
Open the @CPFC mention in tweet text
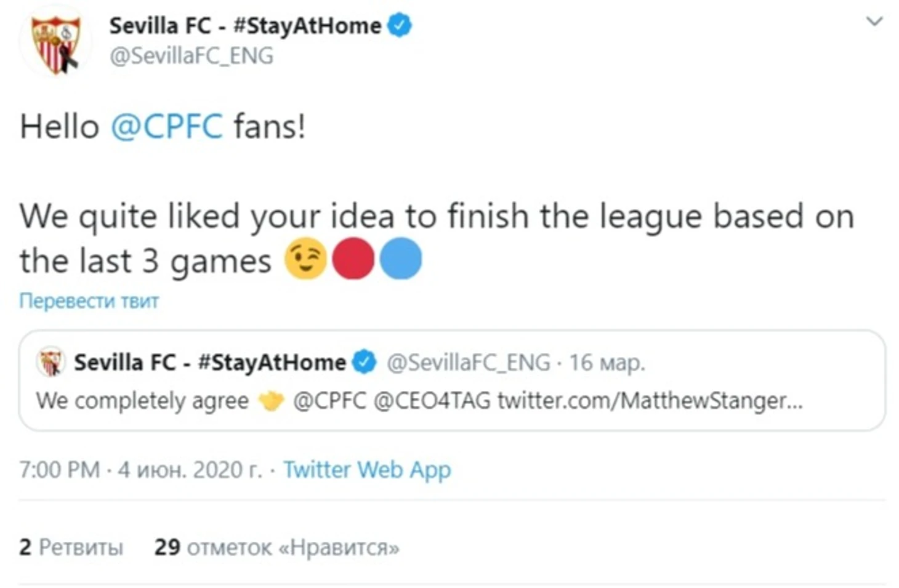(x=166, y=127)
